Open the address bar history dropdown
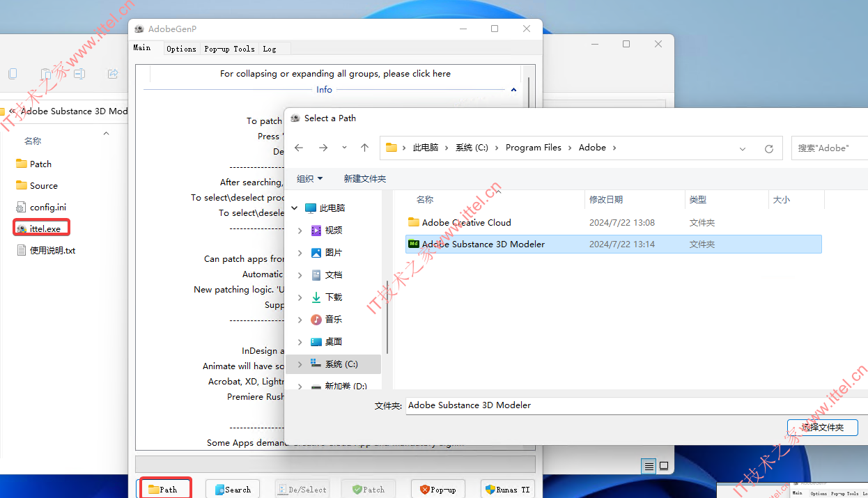The height and width of the screenshot is (498, 868). [743, 148]
